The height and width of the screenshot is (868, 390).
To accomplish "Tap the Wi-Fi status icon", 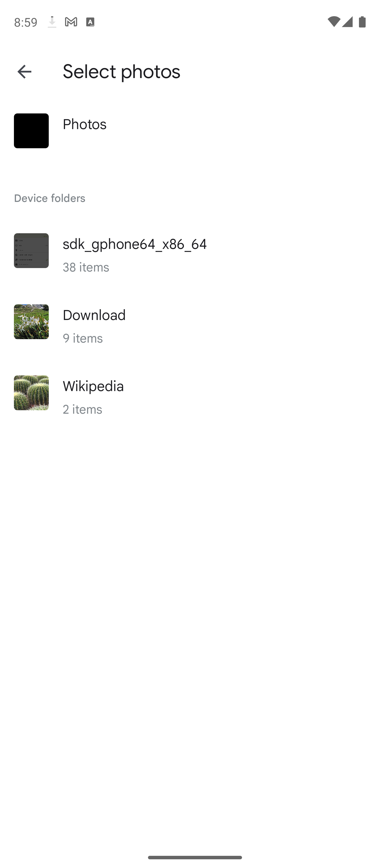I will tap(334, 22).
